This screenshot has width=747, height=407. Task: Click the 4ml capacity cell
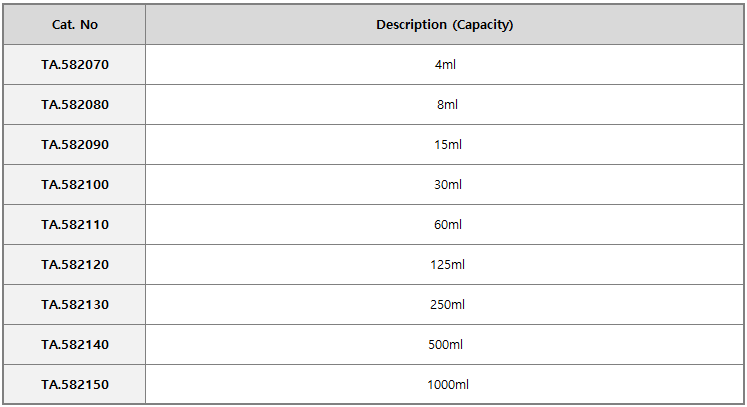[445, 65]
